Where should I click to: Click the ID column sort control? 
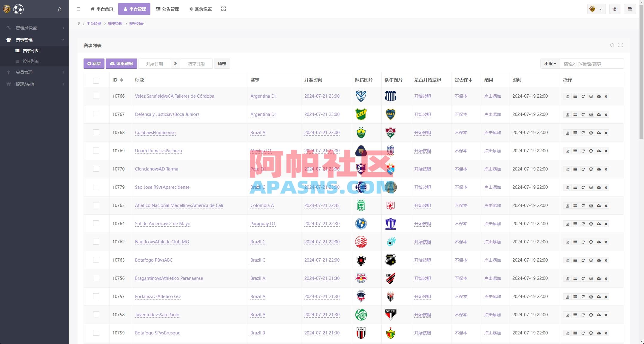121,80
